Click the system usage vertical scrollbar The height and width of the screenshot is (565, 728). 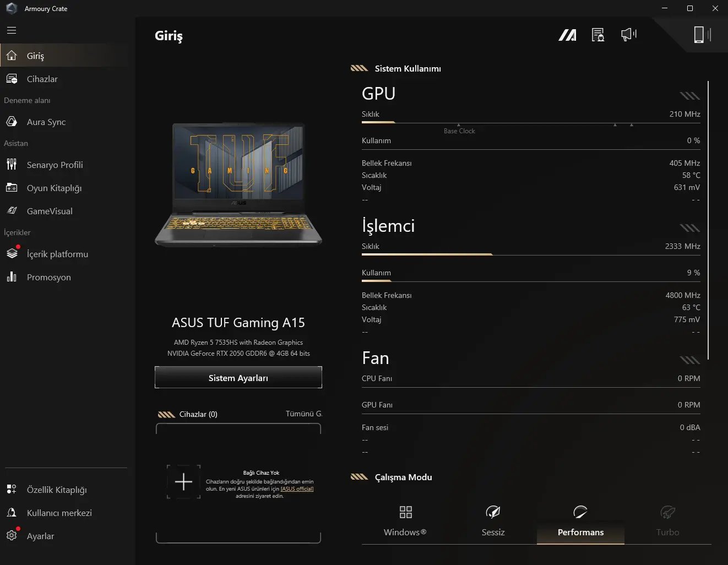[708, 220]
